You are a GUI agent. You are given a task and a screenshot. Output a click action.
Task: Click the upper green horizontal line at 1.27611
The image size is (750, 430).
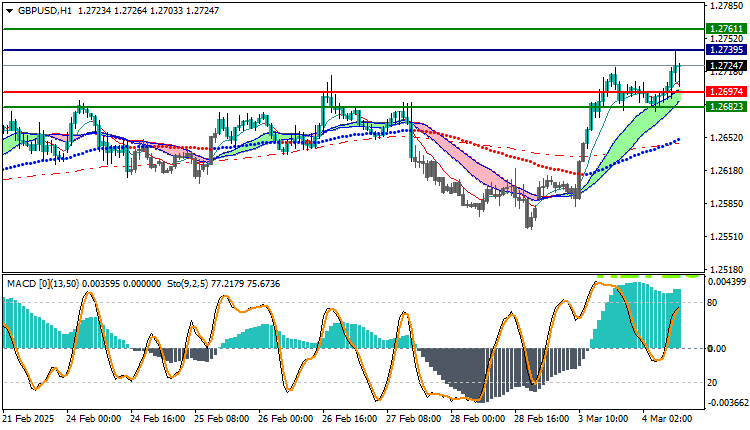point(354,29)
